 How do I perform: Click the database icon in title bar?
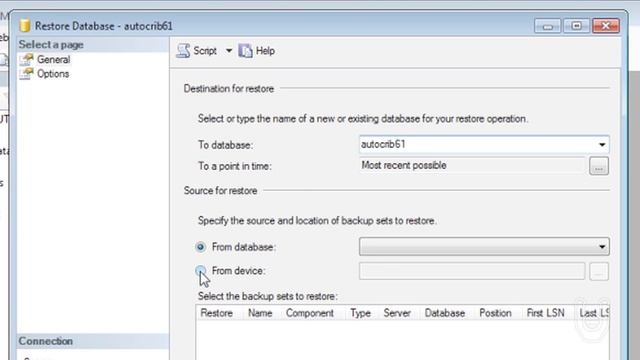25,26
